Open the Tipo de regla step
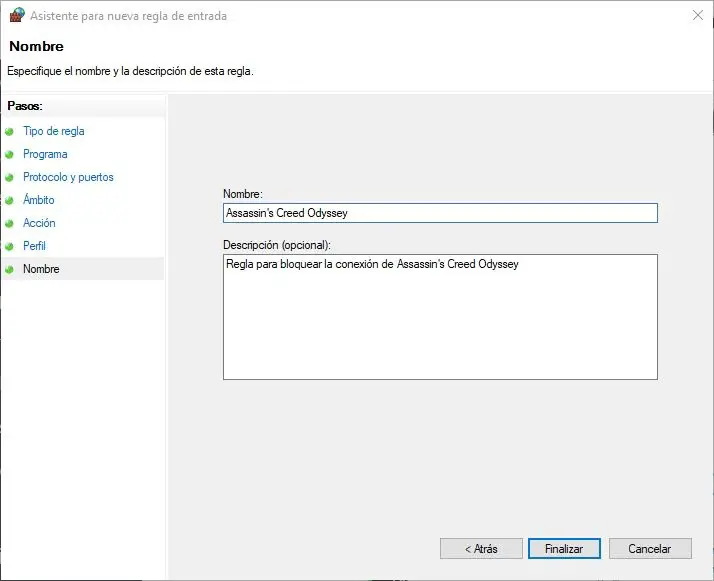The image size is (714, 581). coord(53,131)
